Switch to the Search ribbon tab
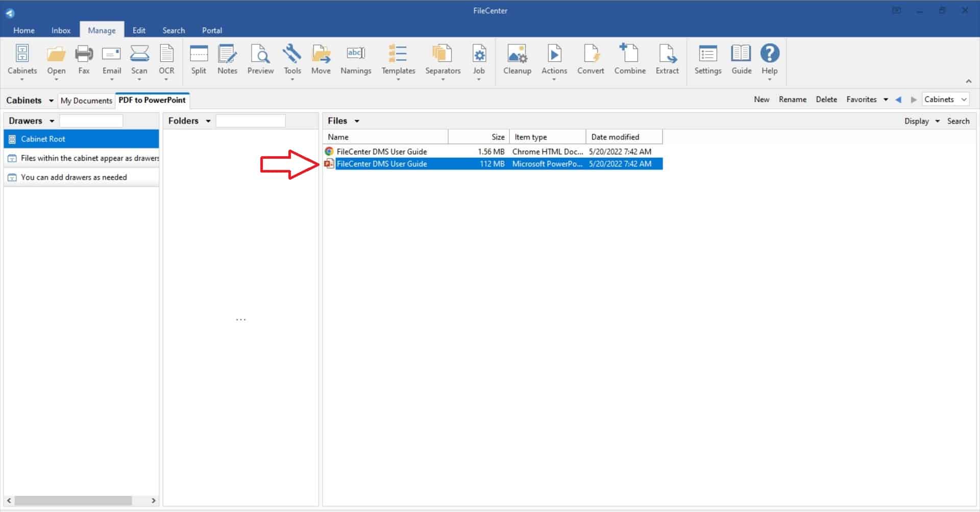The height and width of the screenshot is (512, 980). [174, 30]
